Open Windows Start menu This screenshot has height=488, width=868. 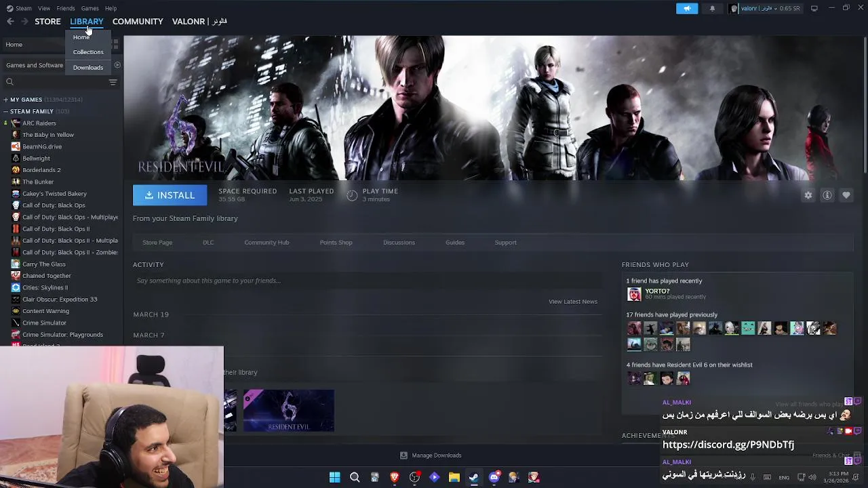tap(334, 477)
